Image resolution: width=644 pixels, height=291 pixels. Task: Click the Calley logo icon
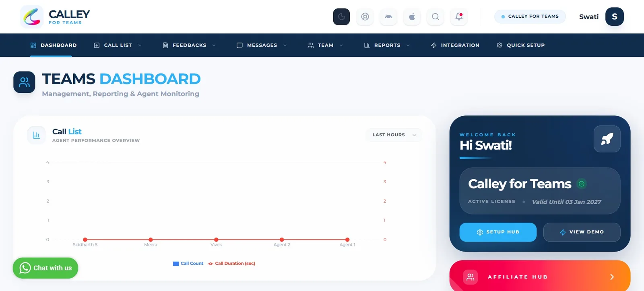click(x=32, y=17)
